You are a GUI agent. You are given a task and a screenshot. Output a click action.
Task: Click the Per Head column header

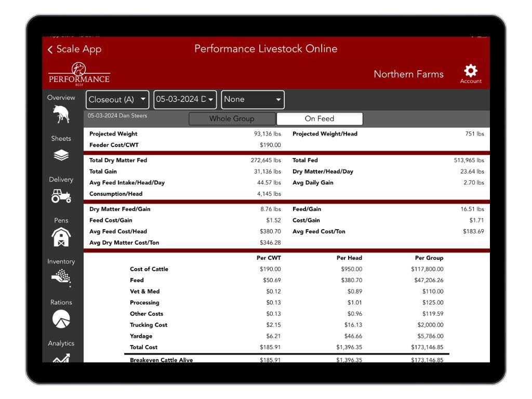point(349,258)
